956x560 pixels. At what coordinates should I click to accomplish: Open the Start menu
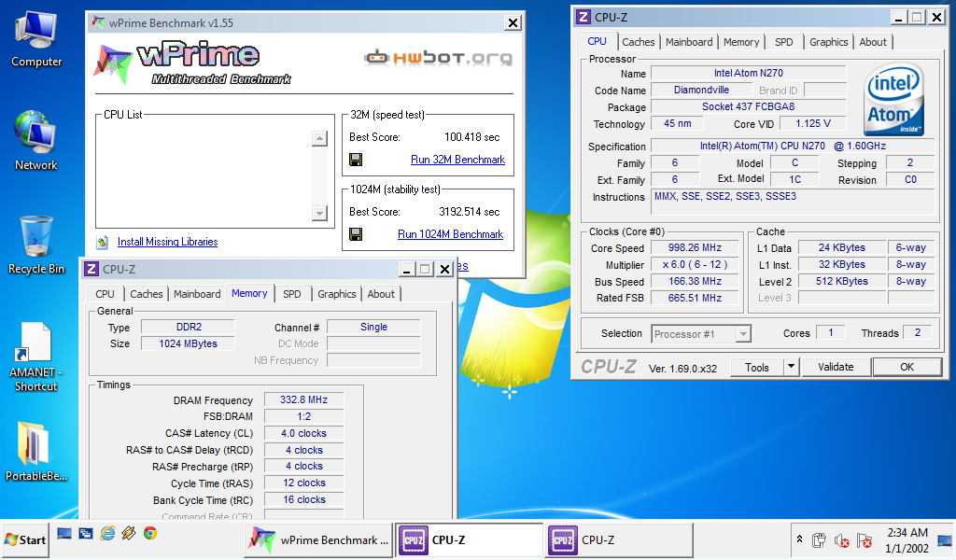(x=25, y=539)
